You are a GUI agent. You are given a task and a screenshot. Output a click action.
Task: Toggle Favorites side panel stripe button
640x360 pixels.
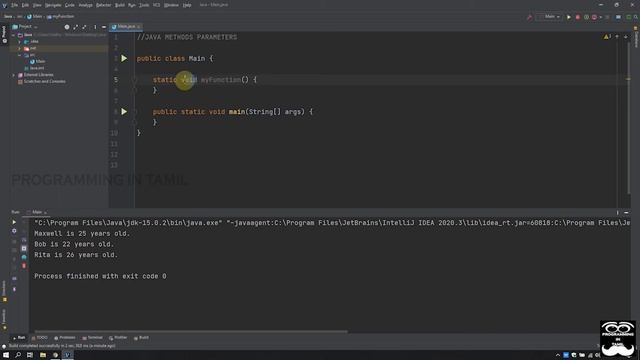pos(4,319)
